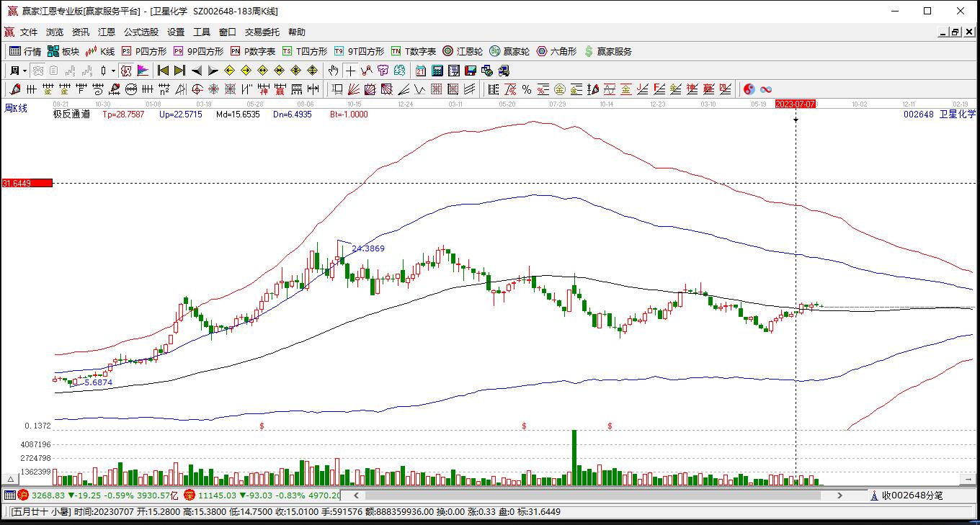
Task: Open the 文件 menu
Action: [29, 32]
